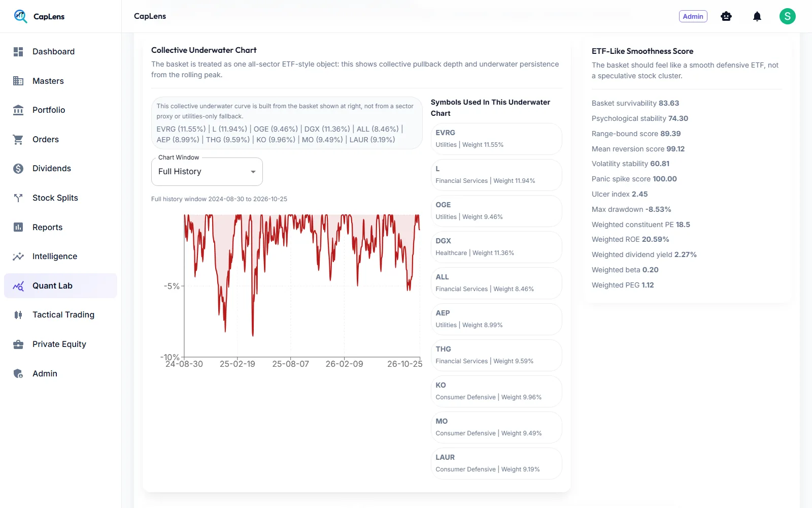Click the DGX Healthcare symbol card
The width and height of the screenshot is (812, 508).
click(496, 247)
